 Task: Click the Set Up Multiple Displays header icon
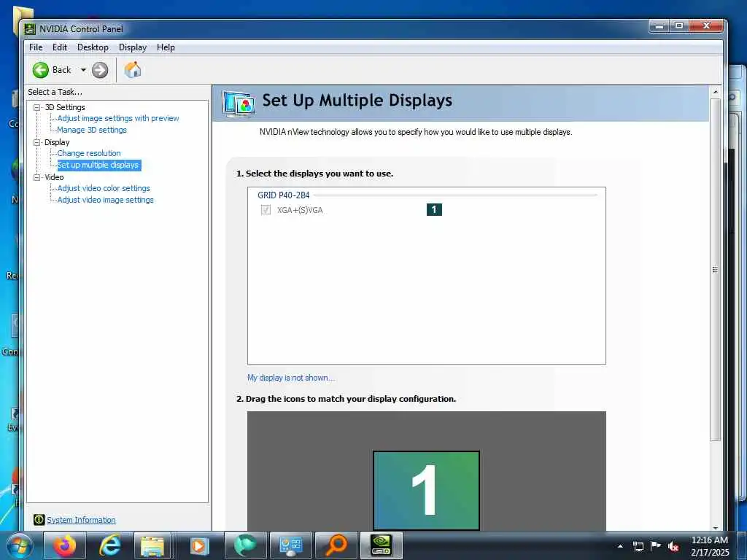point(239,104)
